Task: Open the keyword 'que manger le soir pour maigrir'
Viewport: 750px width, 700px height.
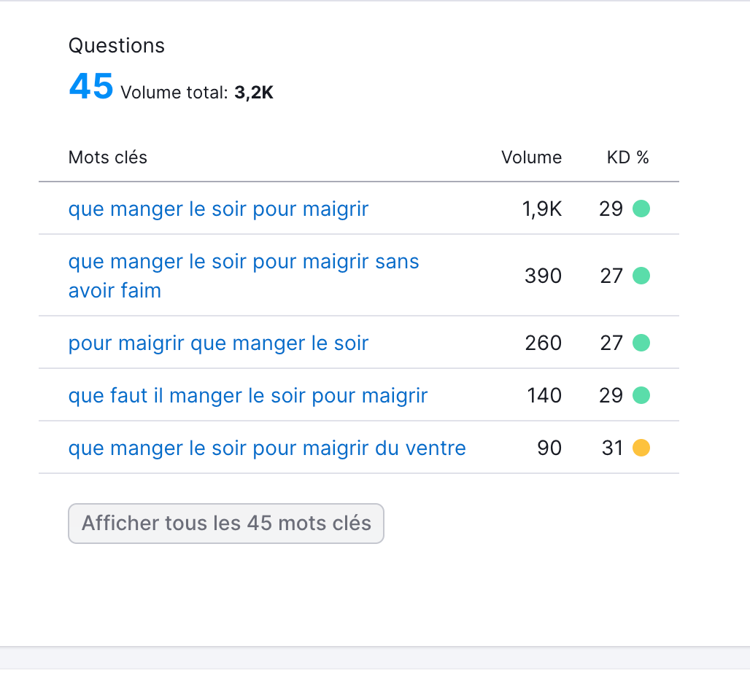Action: pyautogui.click(x=218, y=209)
